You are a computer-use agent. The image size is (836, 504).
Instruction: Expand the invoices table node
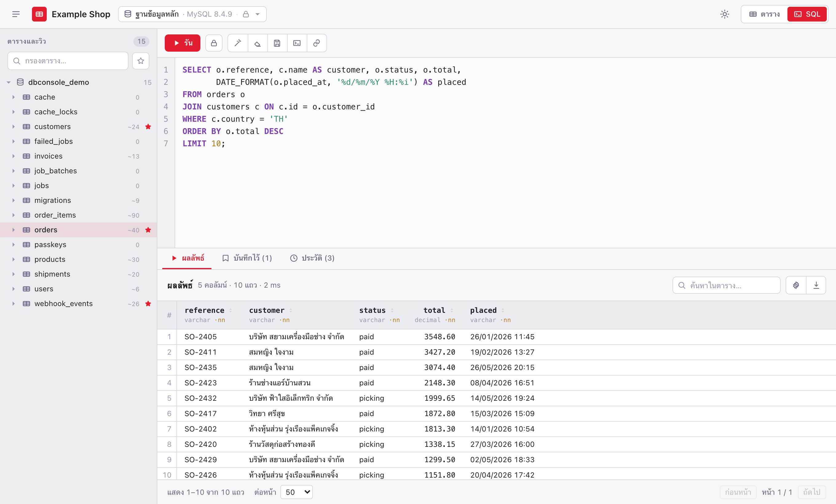tap(14, 156)
